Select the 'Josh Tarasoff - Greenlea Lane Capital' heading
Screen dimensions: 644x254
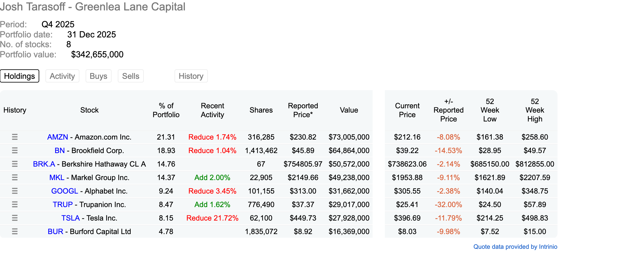93,7
